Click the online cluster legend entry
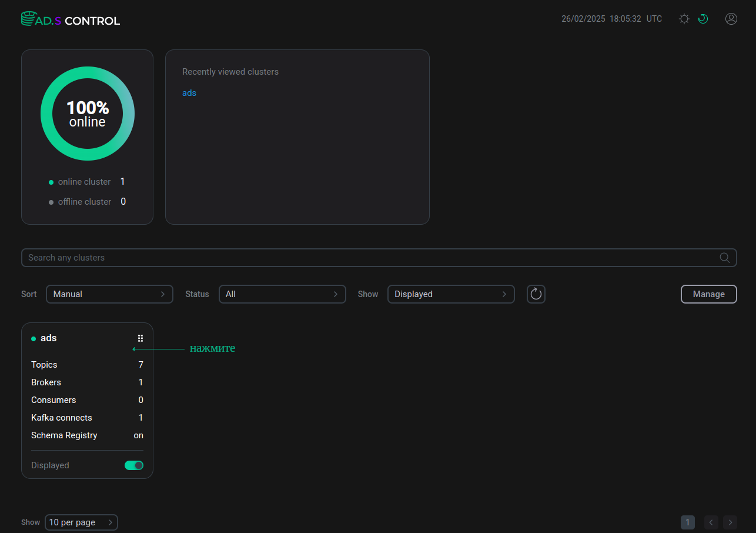Viewport: 756px width, 533px height. point(87,182)
